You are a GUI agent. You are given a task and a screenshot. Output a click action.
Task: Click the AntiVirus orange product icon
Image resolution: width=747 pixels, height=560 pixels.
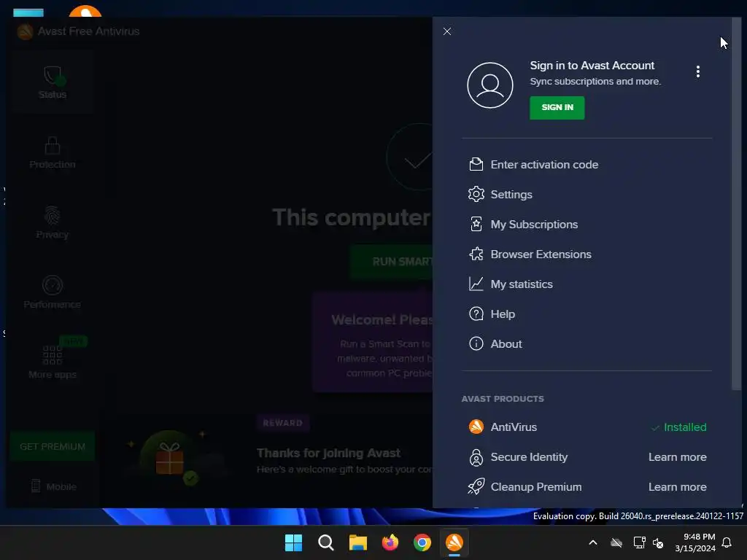(x=476, y=427)
